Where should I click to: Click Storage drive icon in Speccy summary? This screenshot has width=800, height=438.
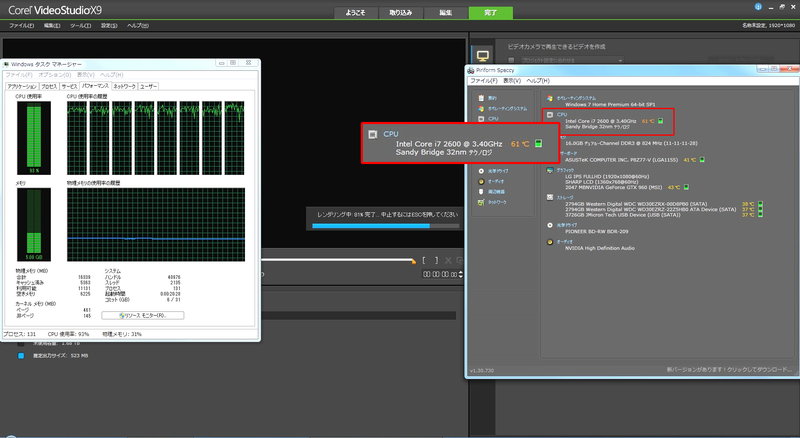pos(550,197)
